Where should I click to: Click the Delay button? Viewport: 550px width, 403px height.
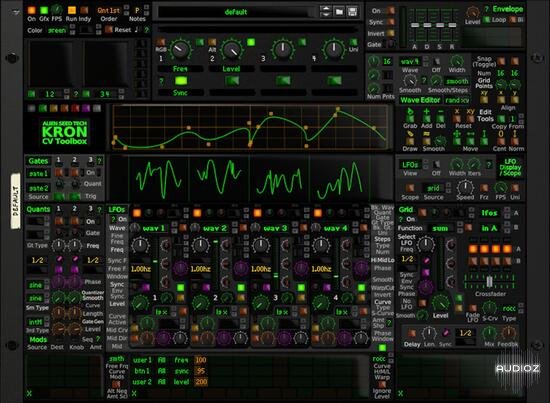[x=412, y=333]
